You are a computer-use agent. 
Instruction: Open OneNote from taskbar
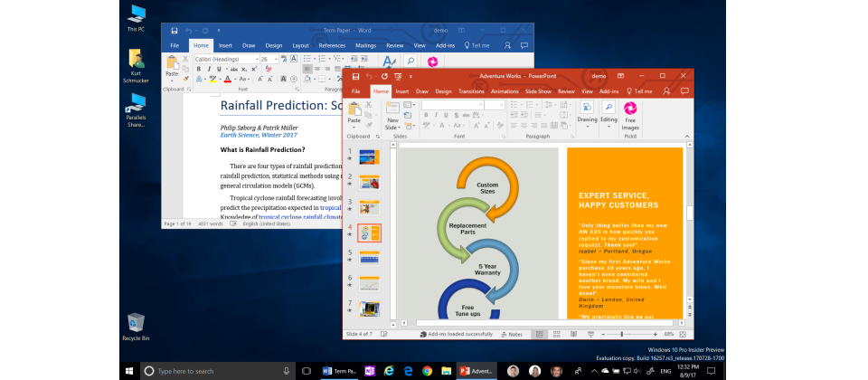[370, 371]
